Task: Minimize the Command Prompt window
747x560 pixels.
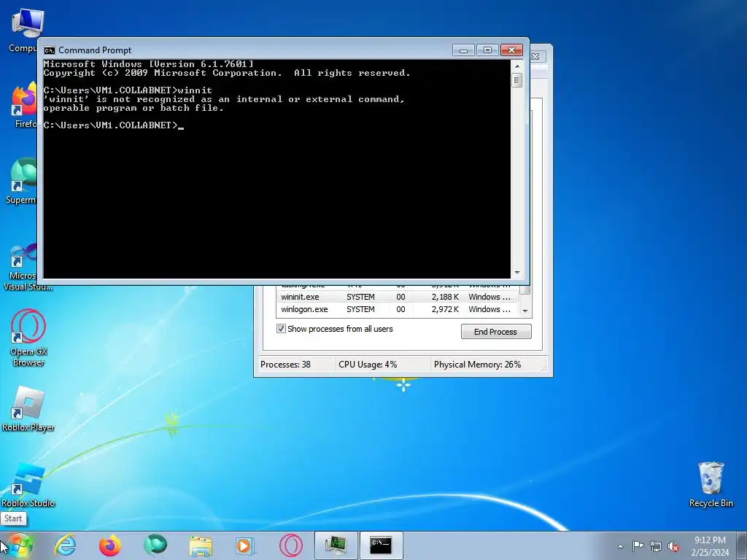Action: pyautogui.click(x=463, y=50)
